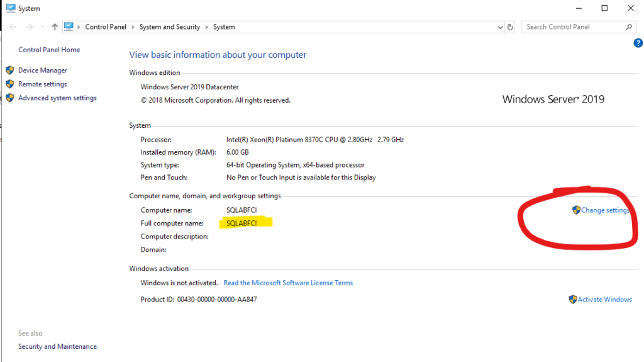The width and height of the screenshot is (644, 362).
Task: Click the Forward navigation arrow
Action: [30, 27]
